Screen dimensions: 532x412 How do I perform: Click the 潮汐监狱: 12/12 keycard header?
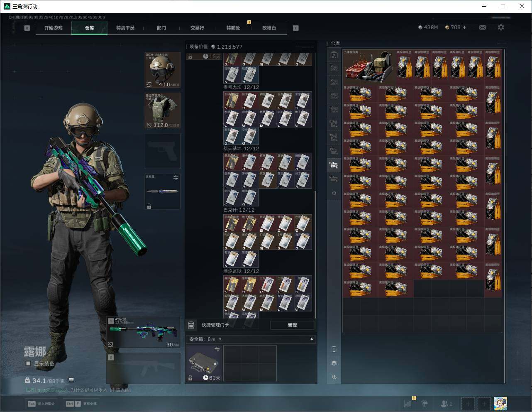coord(241,271)
